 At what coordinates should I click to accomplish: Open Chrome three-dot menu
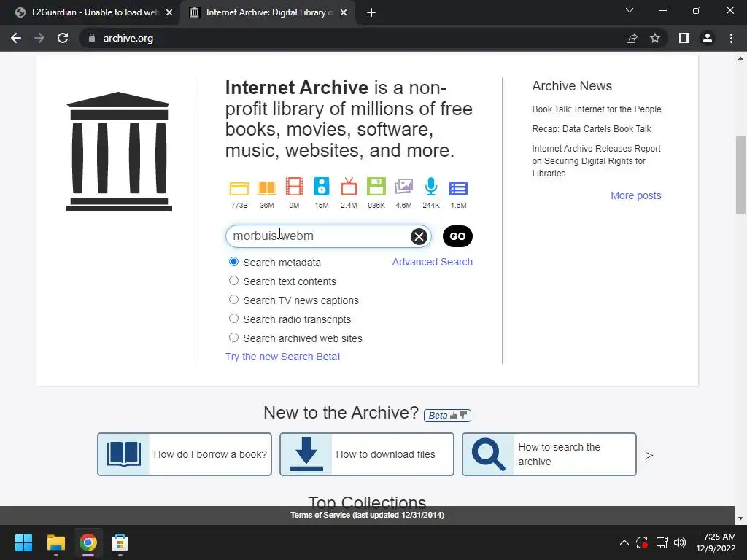731,38
